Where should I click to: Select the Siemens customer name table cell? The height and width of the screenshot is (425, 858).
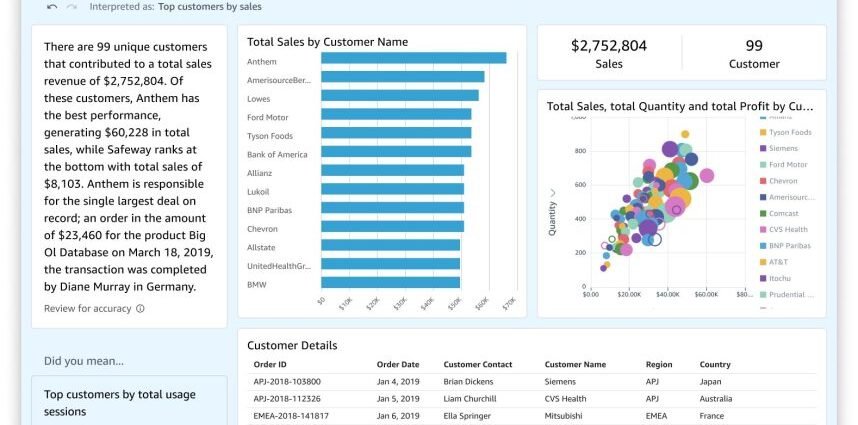(560, 381)
